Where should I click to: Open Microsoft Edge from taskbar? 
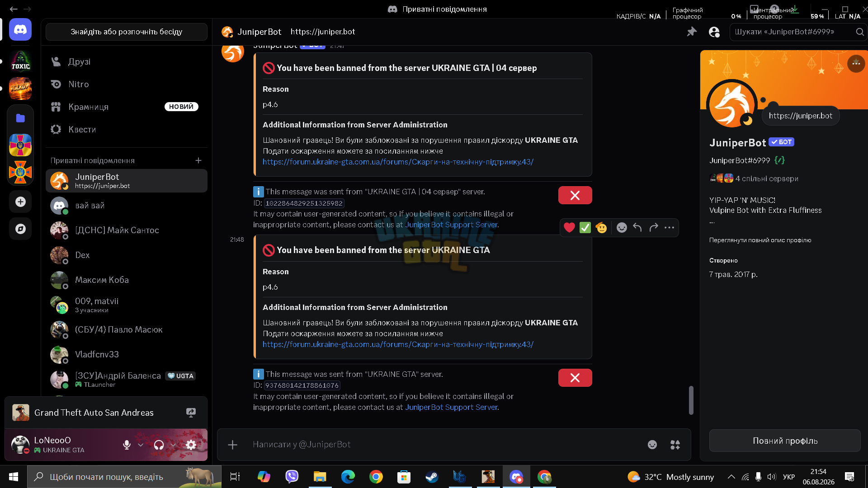[348, 477]
